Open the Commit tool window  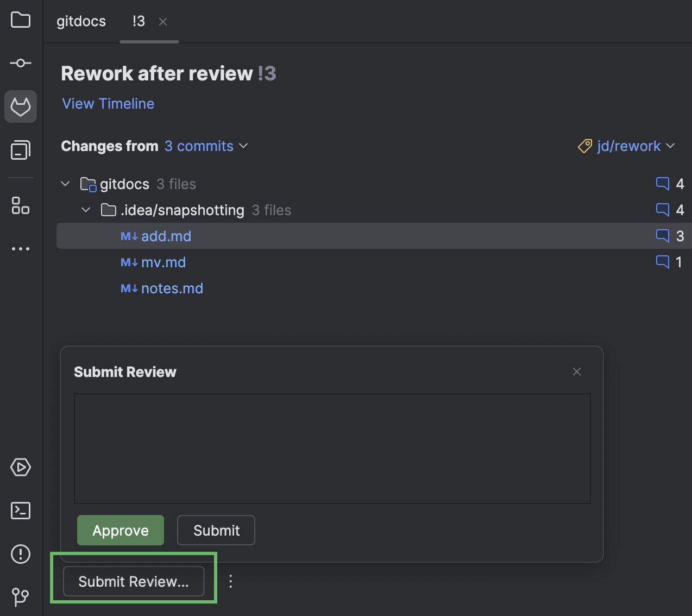[20, 62]
